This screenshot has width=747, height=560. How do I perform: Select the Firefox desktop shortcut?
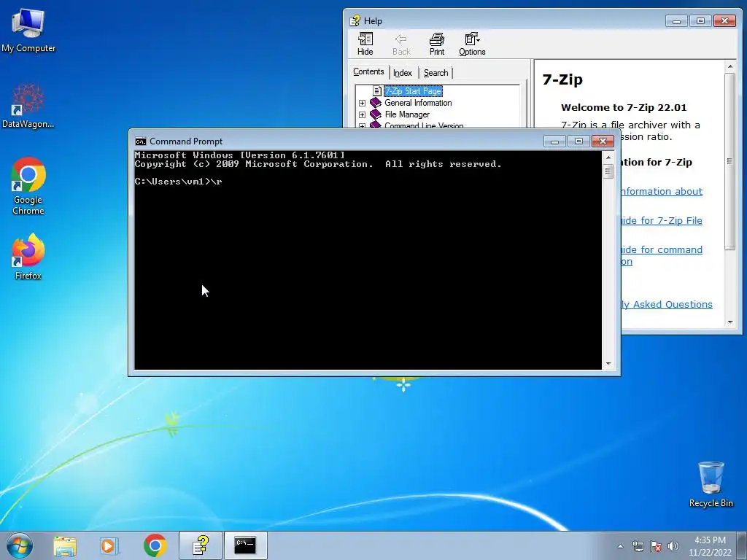[x=28, y=256]
